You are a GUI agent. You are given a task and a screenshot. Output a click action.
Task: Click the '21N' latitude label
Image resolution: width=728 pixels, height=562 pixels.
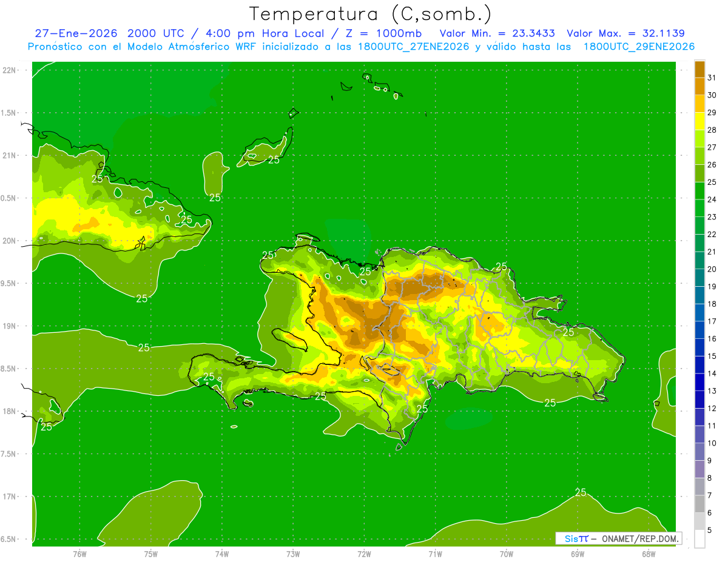coord(10,156)
